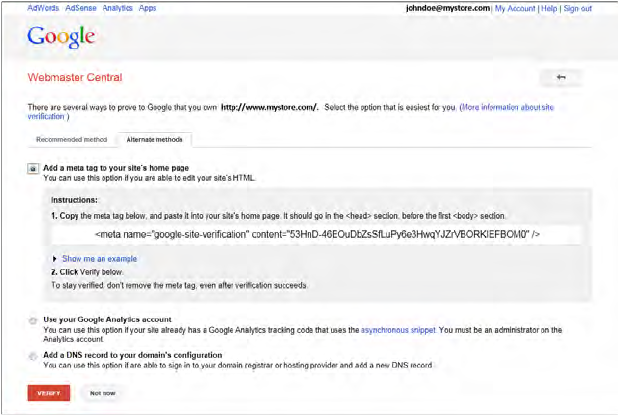Viewport: 619px width, 416px height.
Task: Expand Show me an example
Action: click(x=98, y=259)
